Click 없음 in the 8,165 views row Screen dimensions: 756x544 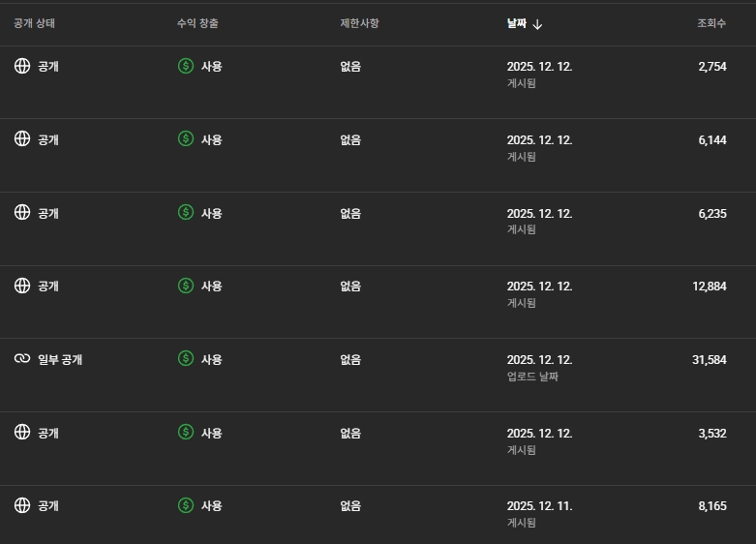pyautogui.click(x=350, y=505)
